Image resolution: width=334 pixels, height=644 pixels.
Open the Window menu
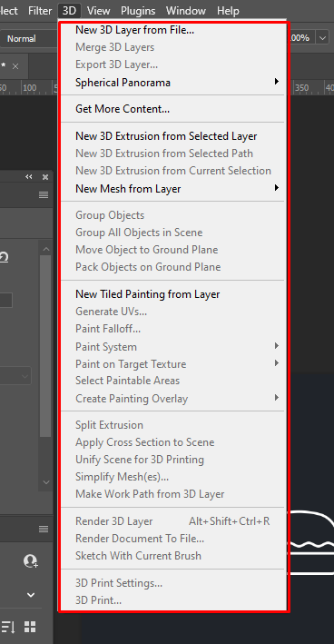(x=185, y=10)
